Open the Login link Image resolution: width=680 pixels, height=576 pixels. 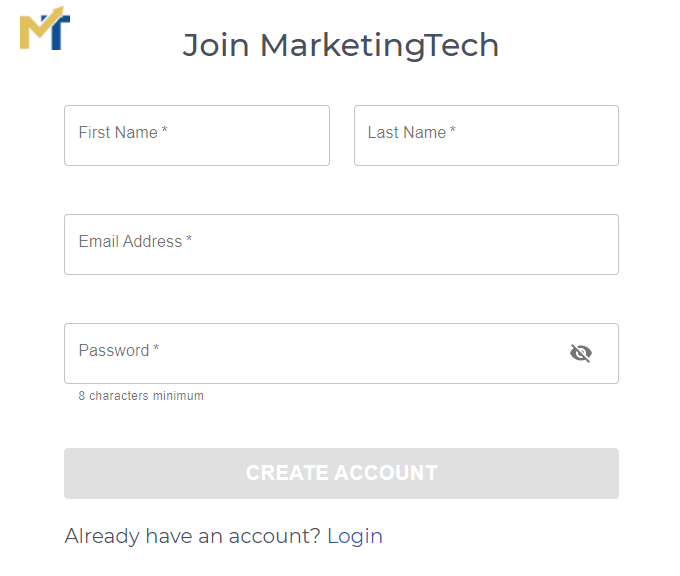coord(355,536)
